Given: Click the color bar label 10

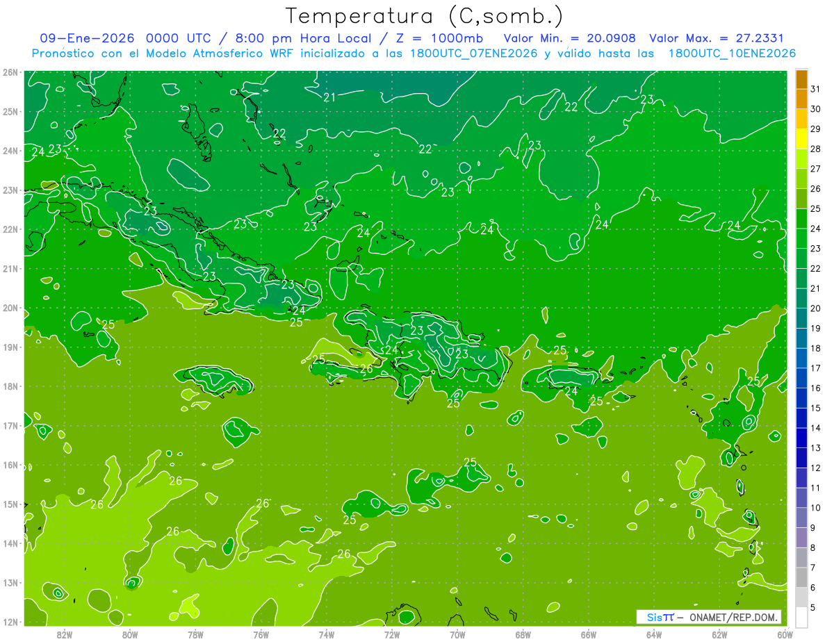Looking at the screenshot, I should coord(815,508).
